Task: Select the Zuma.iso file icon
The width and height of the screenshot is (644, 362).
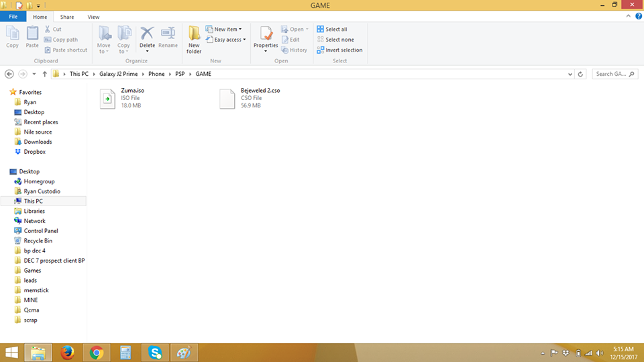Action: [x=107, y=99]
